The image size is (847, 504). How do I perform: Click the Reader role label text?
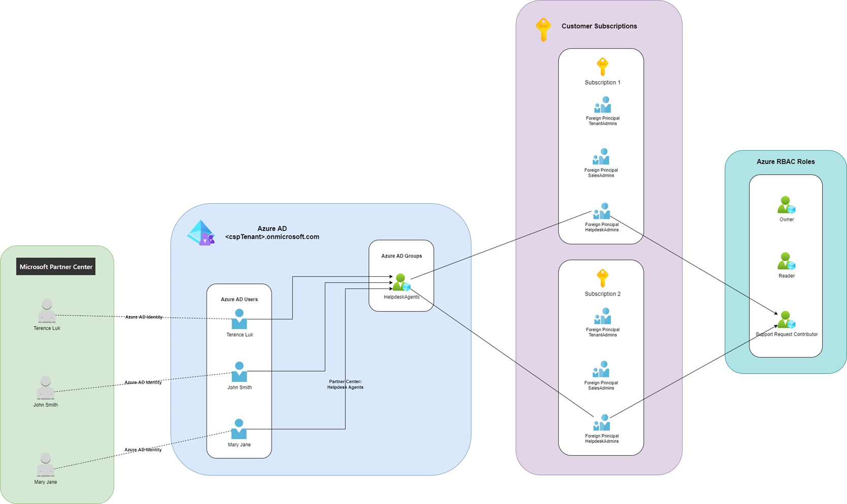pyautogui.click(x=787, y=276)
